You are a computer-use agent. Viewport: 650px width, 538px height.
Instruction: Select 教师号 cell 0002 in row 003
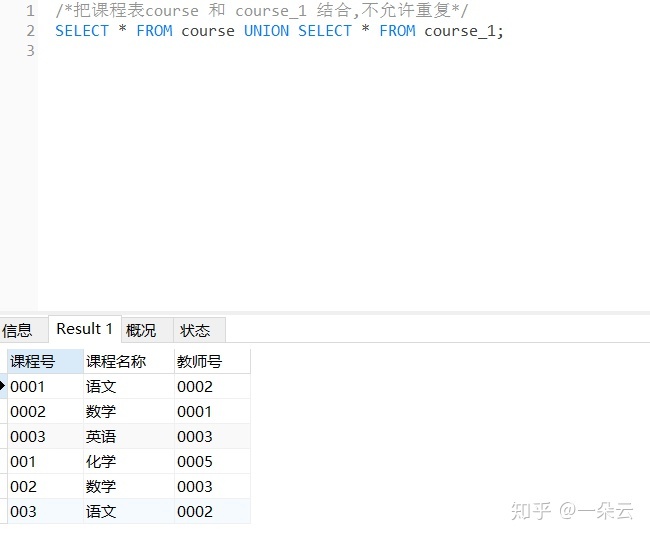pyautogui.click(x=212, y=511)
